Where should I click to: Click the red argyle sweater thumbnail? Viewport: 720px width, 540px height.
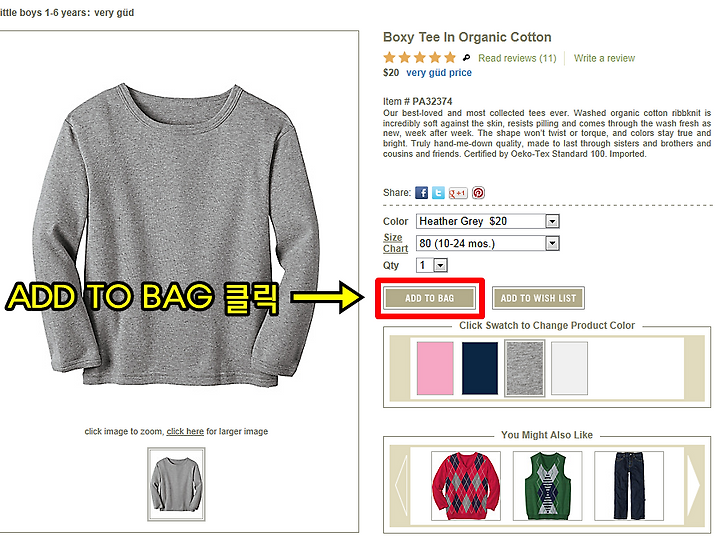466,486
